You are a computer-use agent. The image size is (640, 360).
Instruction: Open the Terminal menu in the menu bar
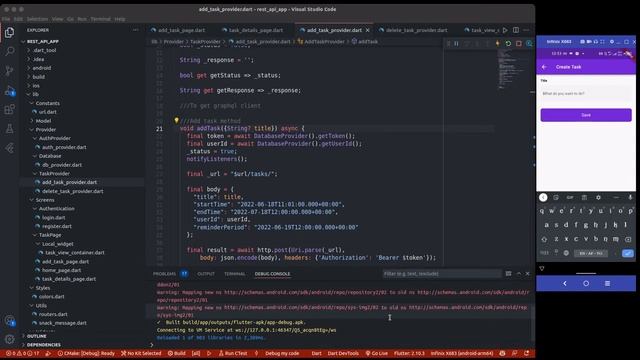(100, 19)
